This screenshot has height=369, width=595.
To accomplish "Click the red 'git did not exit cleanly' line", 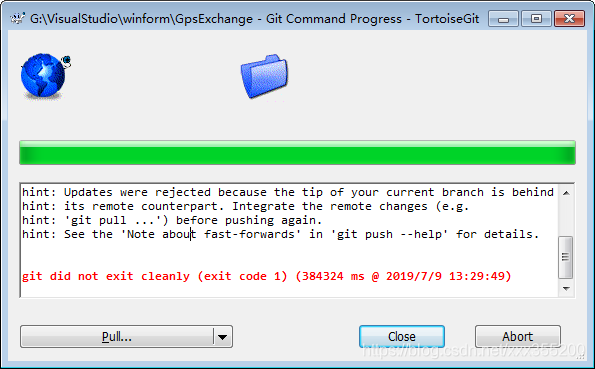I will (266, 276).
